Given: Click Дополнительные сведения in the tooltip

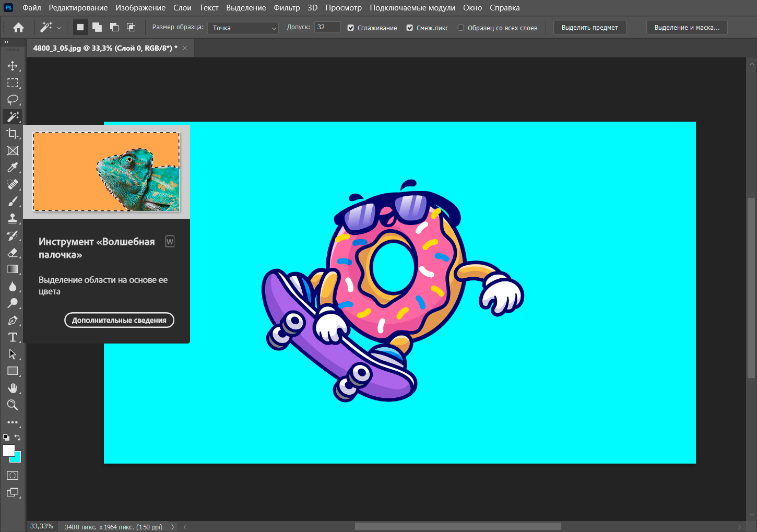Looking at the screenshot, I should [x=119, y=320].
